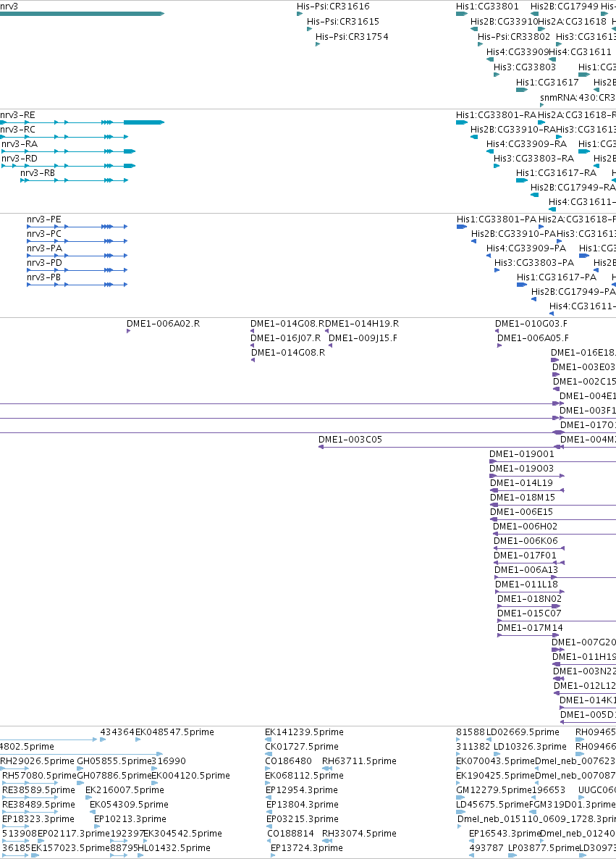Select protein nrv3-PE
The image size is (616, 859).
(44, 219)
